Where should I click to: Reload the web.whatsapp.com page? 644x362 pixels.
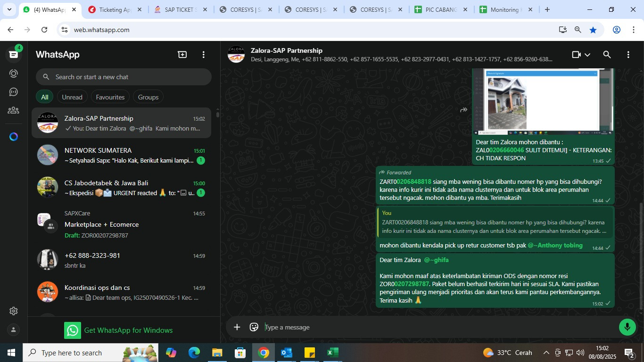pos(44,30)
